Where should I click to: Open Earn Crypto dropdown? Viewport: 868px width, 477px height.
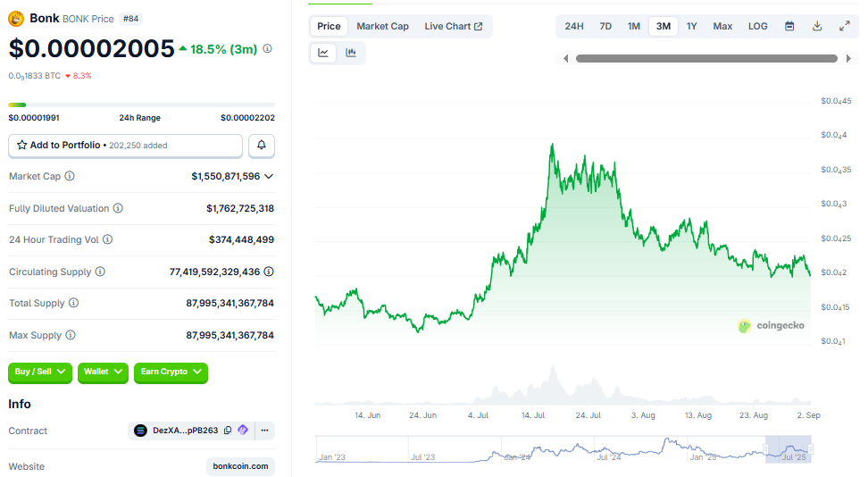click(171, 372)
